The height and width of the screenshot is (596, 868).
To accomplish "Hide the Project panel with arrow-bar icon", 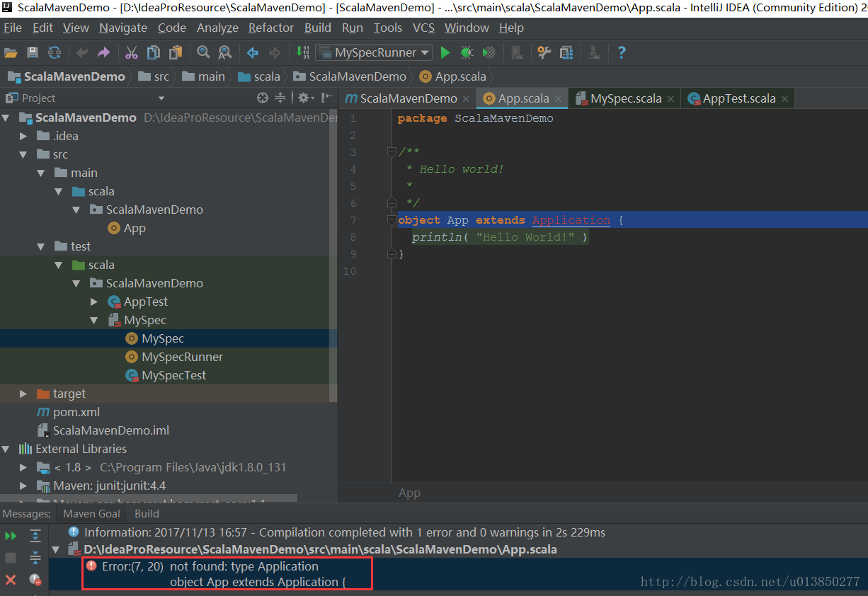I will [x=326, y=98].
